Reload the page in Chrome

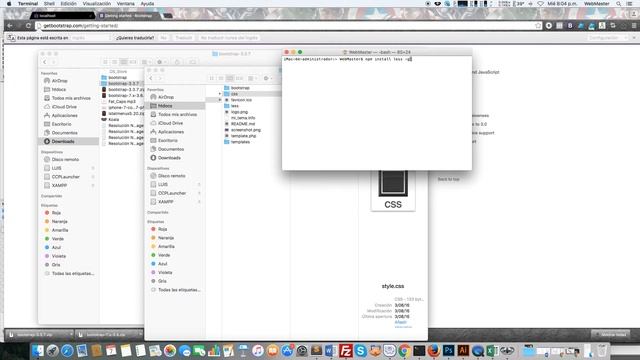click(x=28, y=25)
